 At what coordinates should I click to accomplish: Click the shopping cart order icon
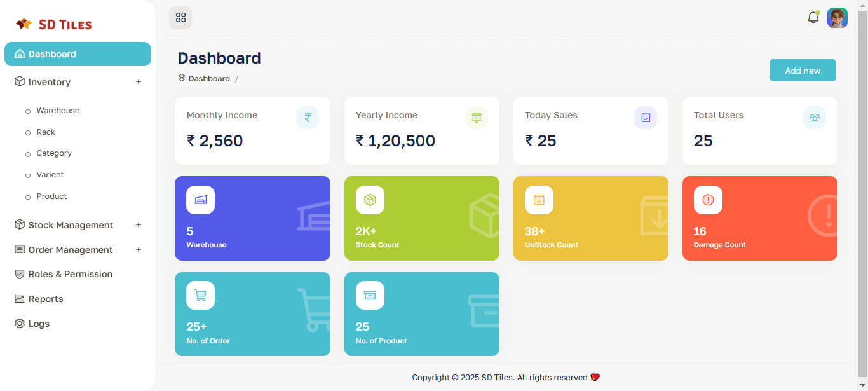(200, 295)
